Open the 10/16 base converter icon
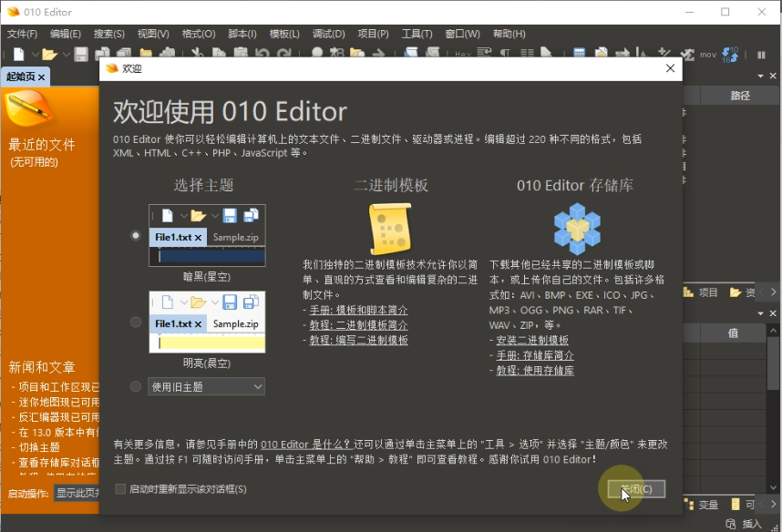782x532 pixels. click(x=730, y=55)
